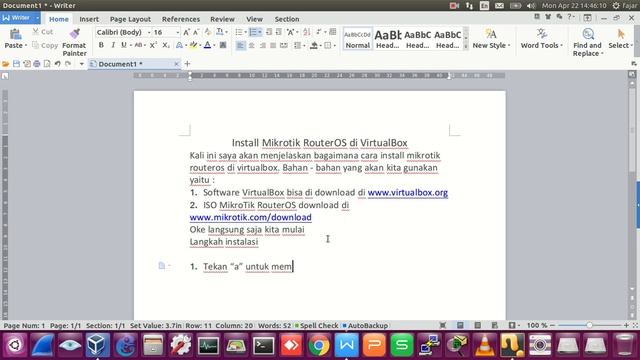This screenshot has width=640, height=360.
Task: Toggle underline formatting
Action: point(124,45)
